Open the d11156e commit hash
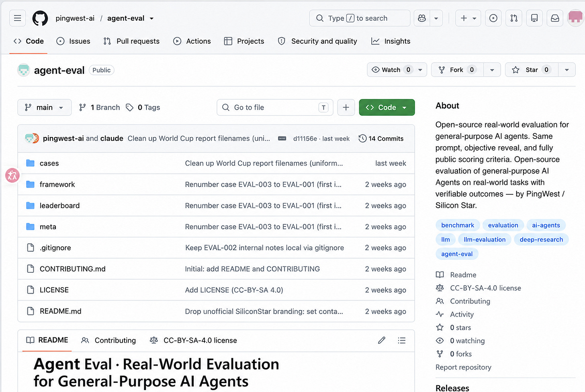 point(305,139)
